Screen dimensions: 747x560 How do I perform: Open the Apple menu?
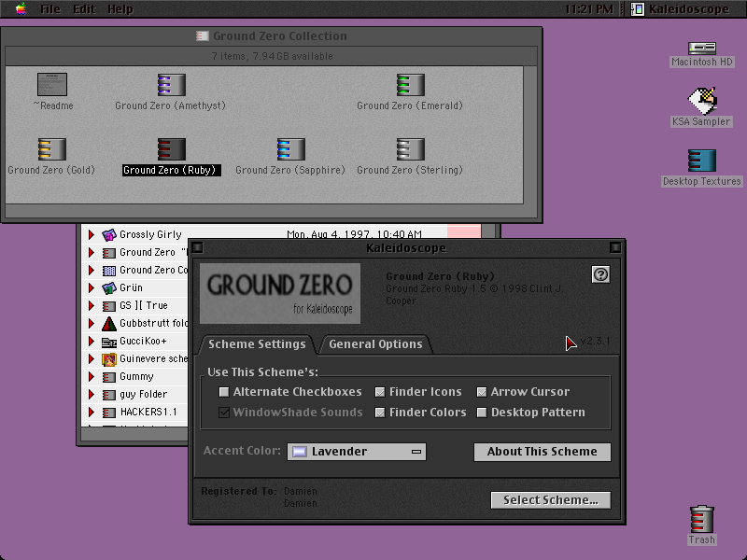21,9
